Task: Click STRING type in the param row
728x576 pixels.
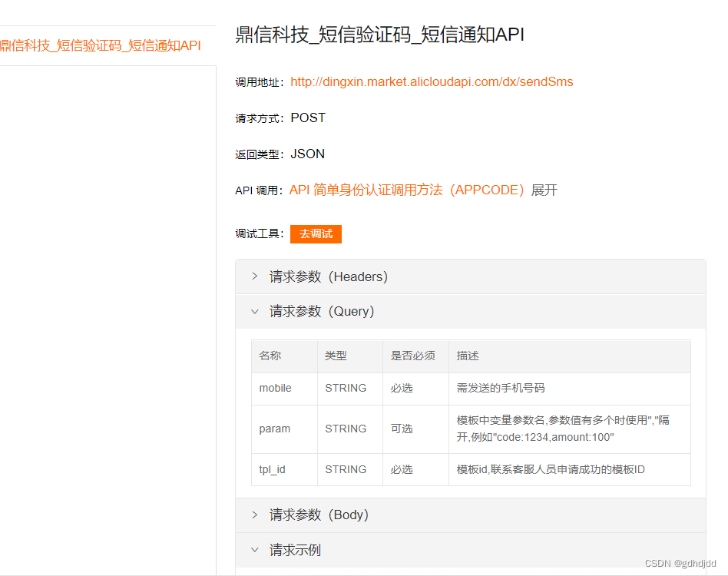Action: (346, 429)
